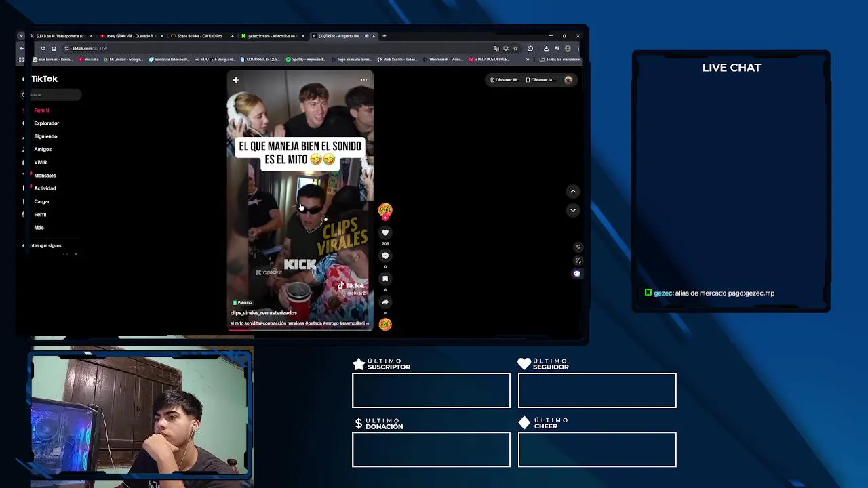The image size is (868, 488).
Task: Open Explorador in the sidebar
Action: click(46, 123)
